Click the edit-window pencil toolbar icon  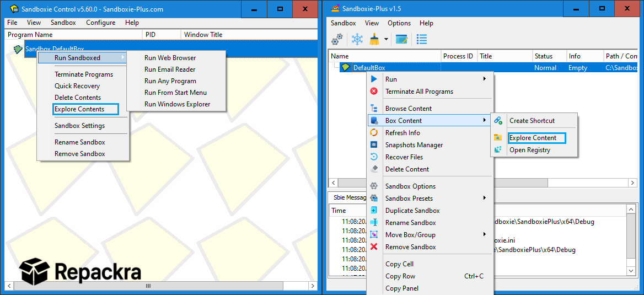(x=401, y=40)
